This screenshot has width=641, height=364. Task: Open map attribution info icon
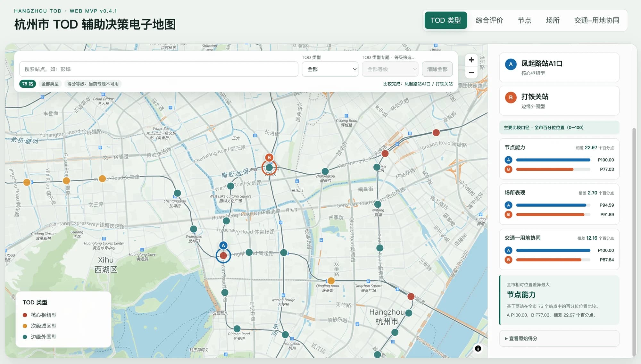point(478,348)
